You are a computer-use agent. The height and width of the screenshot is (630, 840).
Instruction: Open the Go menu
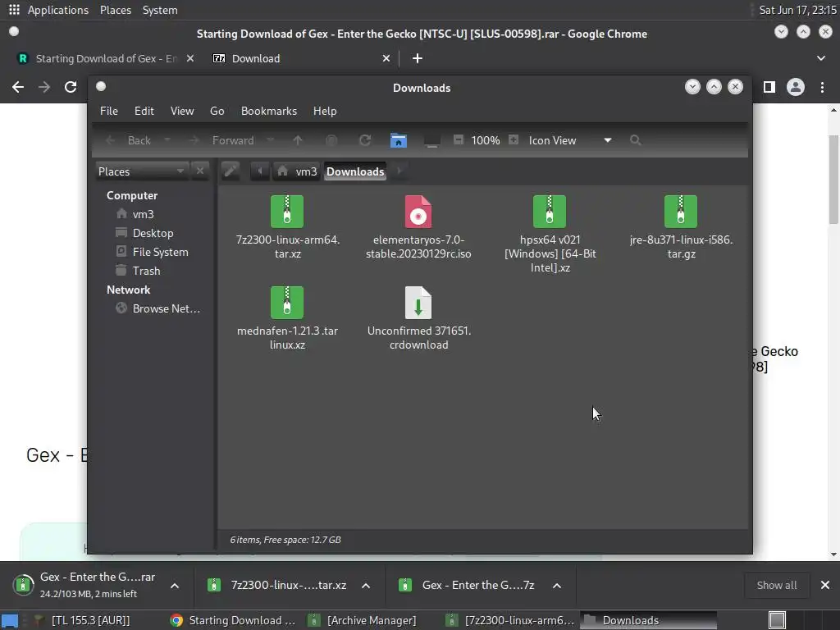(217, 111)
